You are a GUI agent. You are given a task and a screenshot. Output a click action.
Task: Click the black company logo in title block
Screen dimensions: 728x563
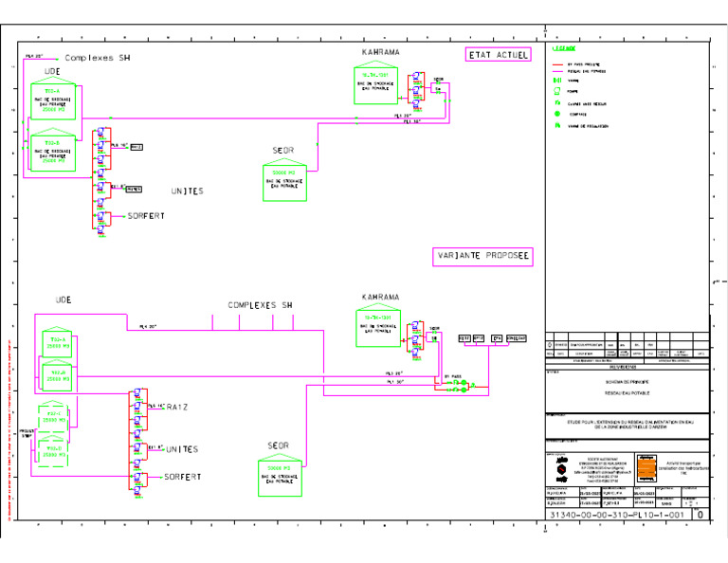(x=562, y=469)
